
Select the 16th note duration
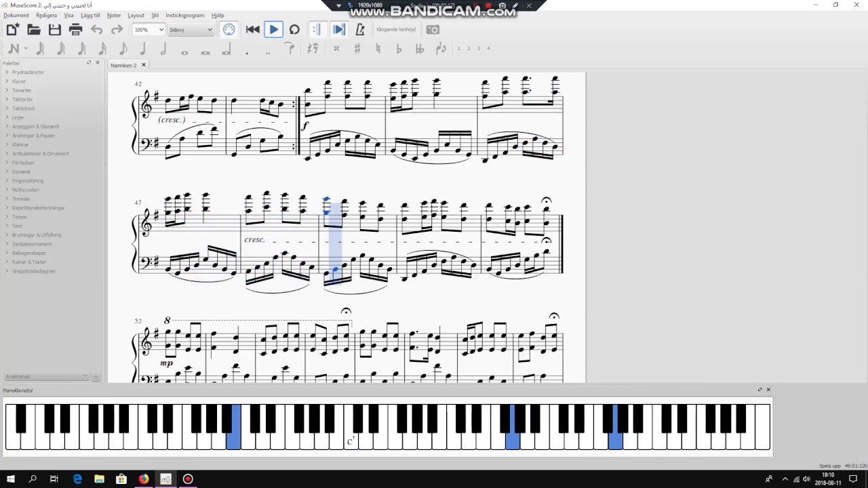[x=81, y=49]
